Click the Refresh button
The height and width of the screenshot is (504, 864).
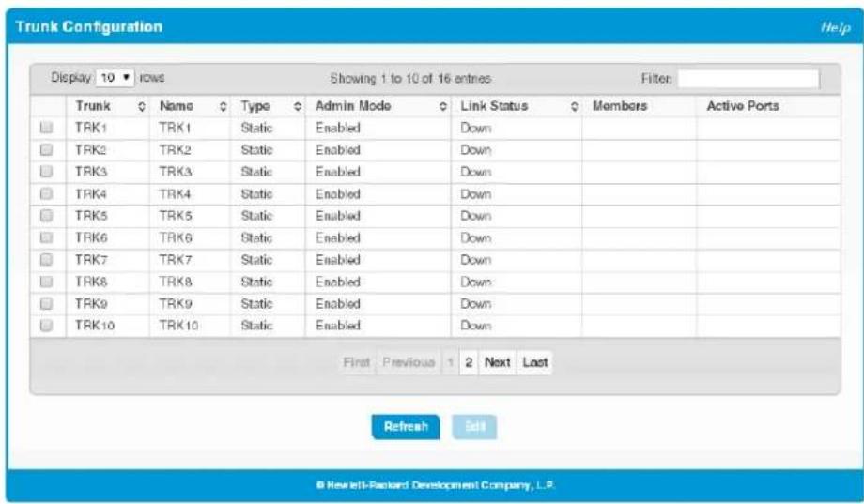coord(406,427)
